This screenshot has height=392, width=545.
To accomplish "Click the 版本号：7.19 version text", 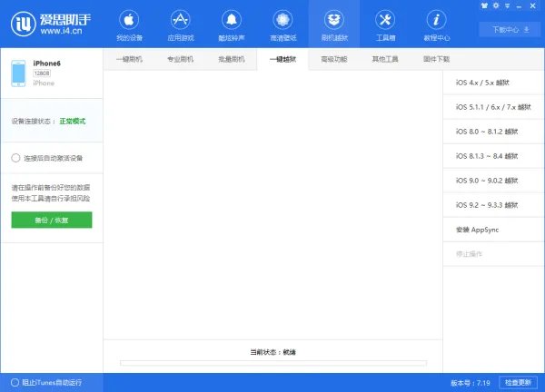I will 471,383.
